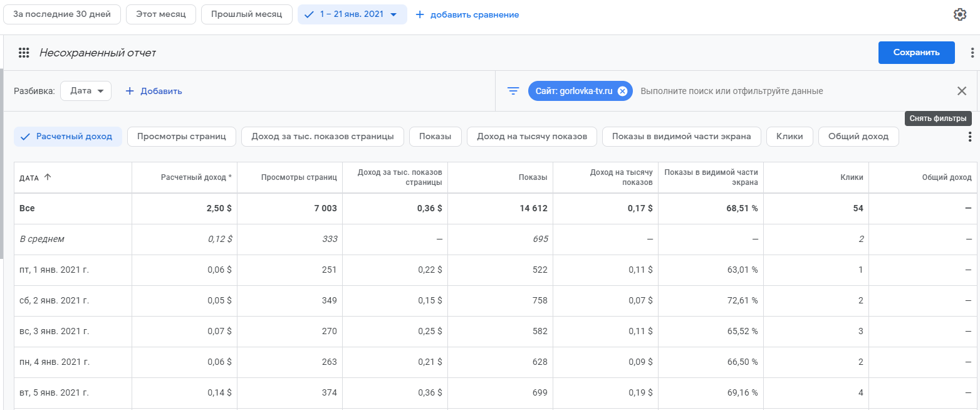Viewport: 980px width, 410px height.
Task: Expand the Дата breakdown dropdown
Action: click(86, 91)
